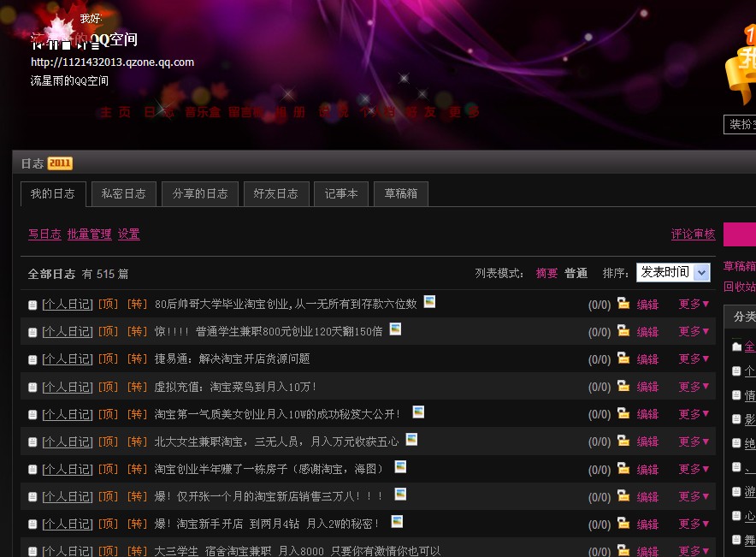This screenshot has width=756, height=557.
Task: Click lock icon on 捷易通 row
Action: click(x=623, y=358)
